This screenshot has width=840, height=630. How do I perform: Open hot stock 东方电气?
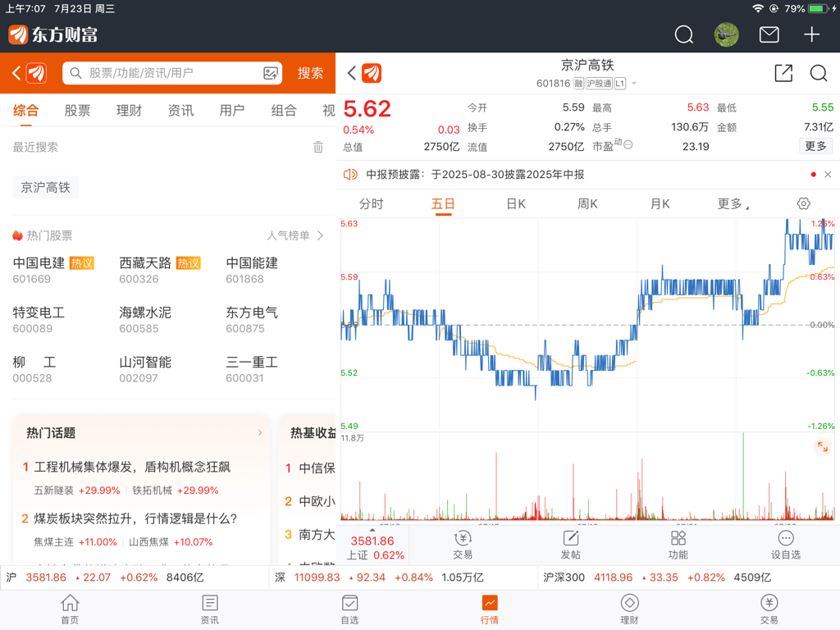(252, 320)
